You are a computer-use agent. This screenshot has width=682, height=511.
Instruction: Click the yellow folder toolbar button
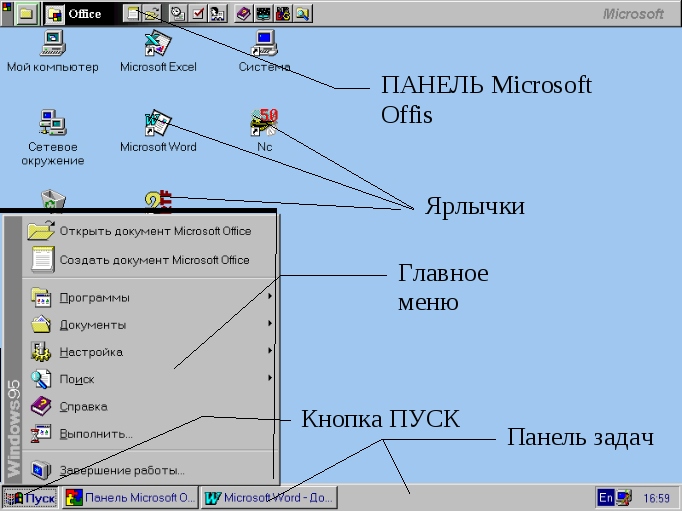27,14
